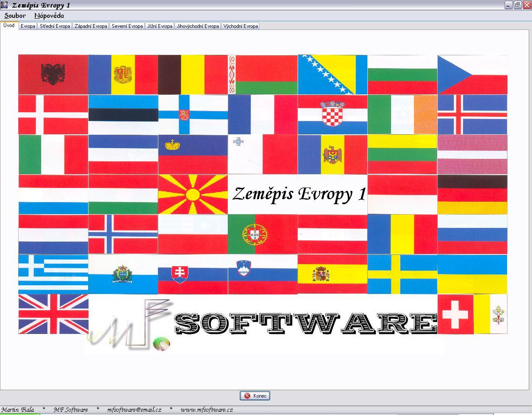Click the France flag
This screenshot has width=532, height=415.
click(x=263, y=114)
